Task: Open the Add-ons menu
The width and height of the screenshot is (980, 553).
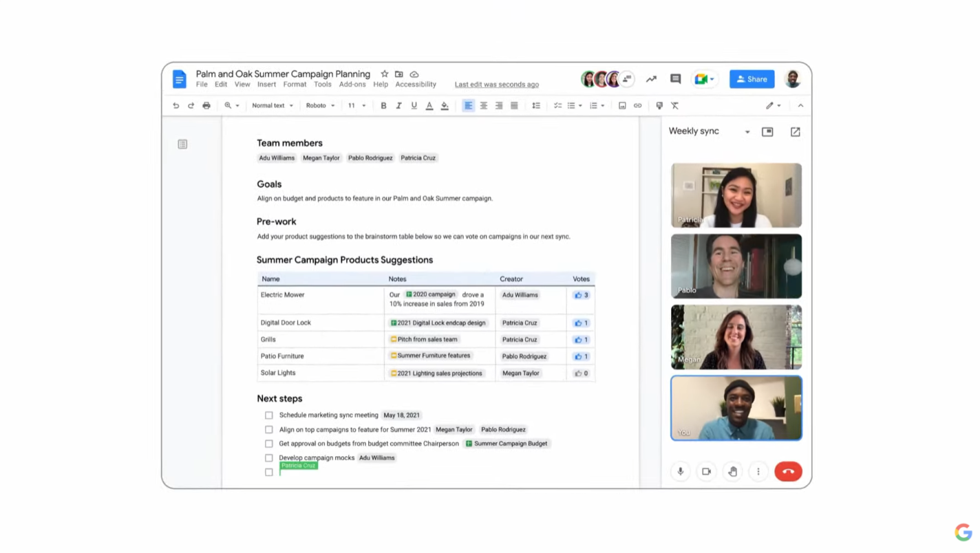Action: pos(352,85)
